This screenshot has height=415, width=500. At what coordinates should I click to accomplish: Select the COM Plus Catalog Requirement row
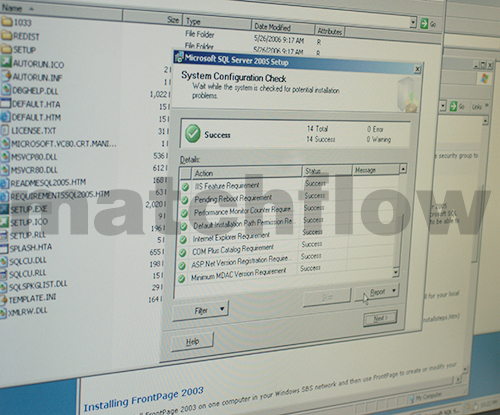tap(287, 248)
